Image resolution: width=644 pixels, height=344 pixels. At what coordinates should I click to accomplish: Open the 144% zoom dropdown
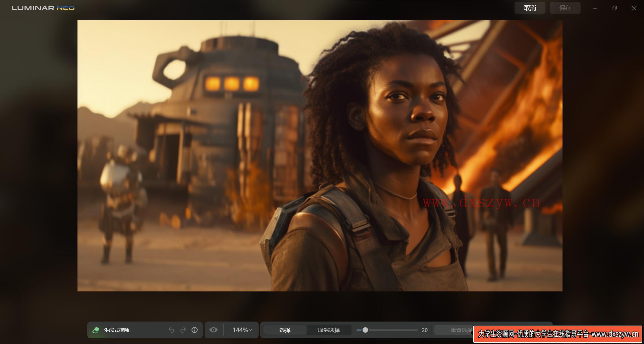click(x=242, y=330)
